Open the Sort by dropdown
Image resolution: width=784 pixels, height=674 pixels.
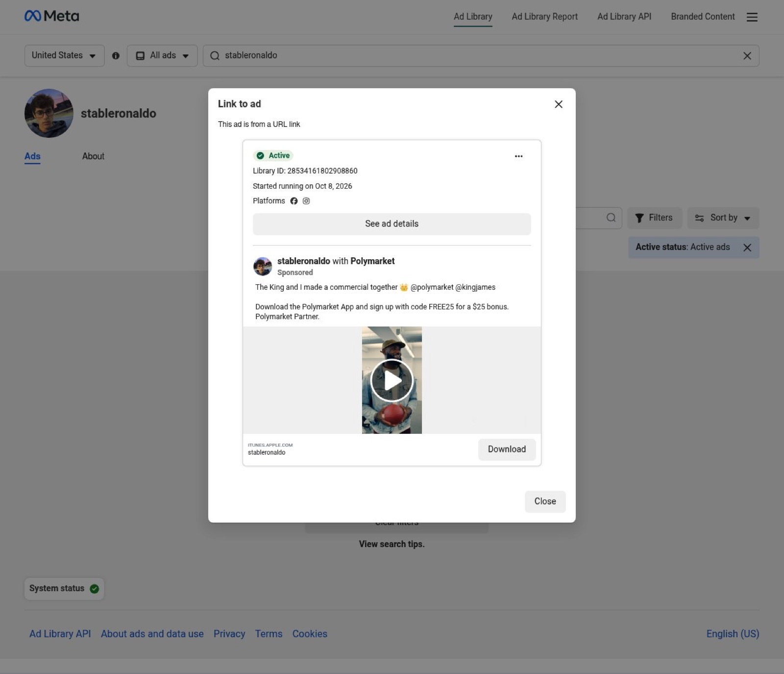[x=723, y=218]
